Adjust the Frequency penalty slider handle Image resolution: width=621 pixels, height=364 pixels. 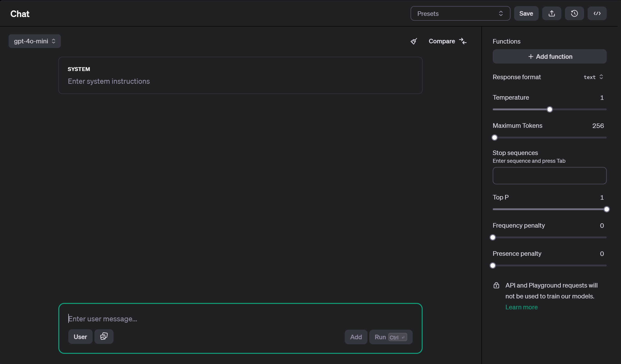pyautogui.click(x=493, y=237)
